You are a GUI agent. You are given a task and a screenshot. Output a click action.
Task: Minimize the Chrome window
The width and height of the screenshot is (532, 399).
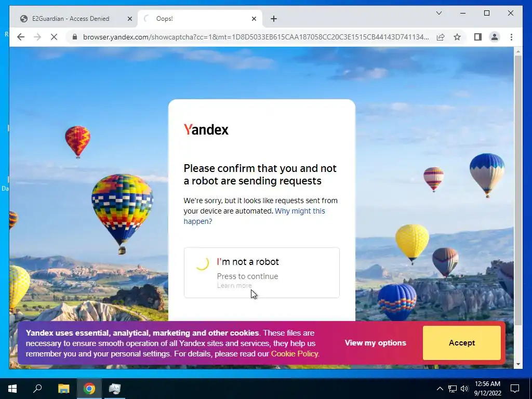(463, 13)
